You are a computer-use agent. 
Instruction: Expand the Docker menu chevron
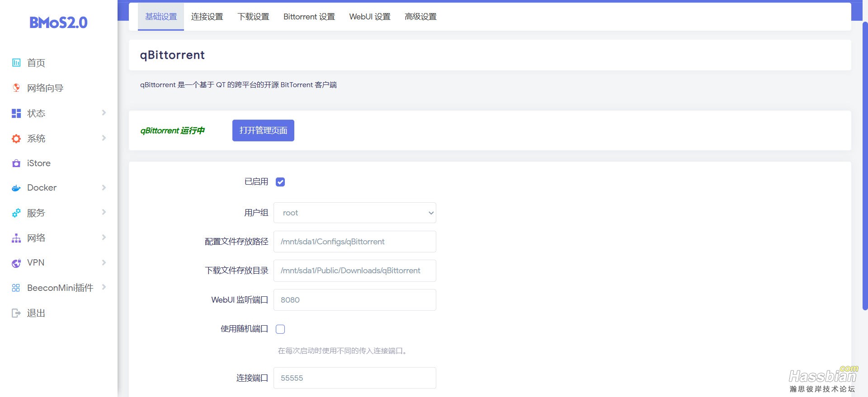click(104, 187)
